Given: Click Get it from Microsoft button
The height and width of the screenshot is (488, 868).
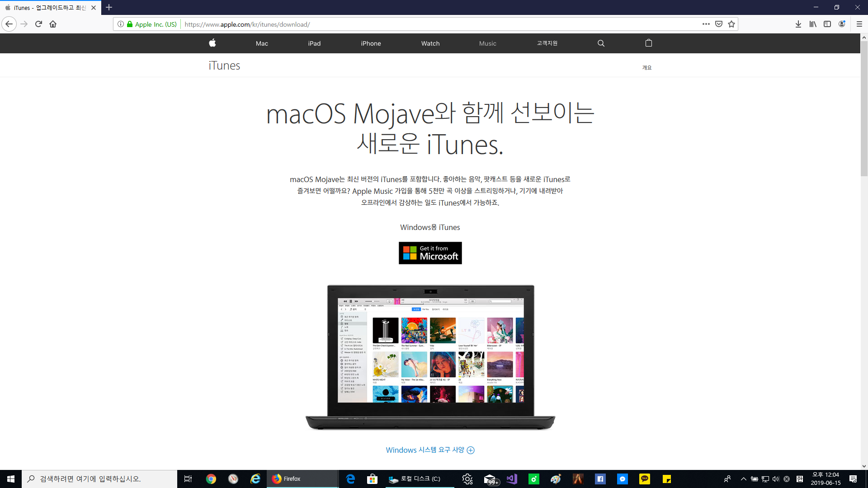Looking at the screenshot, I should point(430,253).
